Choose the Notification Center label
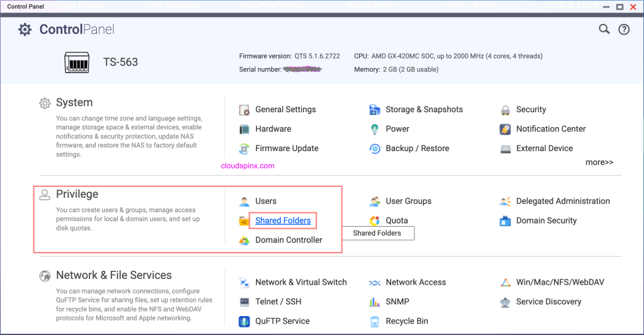Image resolution: width=644 pixels, height=335 pixels. tap(551, 129)
